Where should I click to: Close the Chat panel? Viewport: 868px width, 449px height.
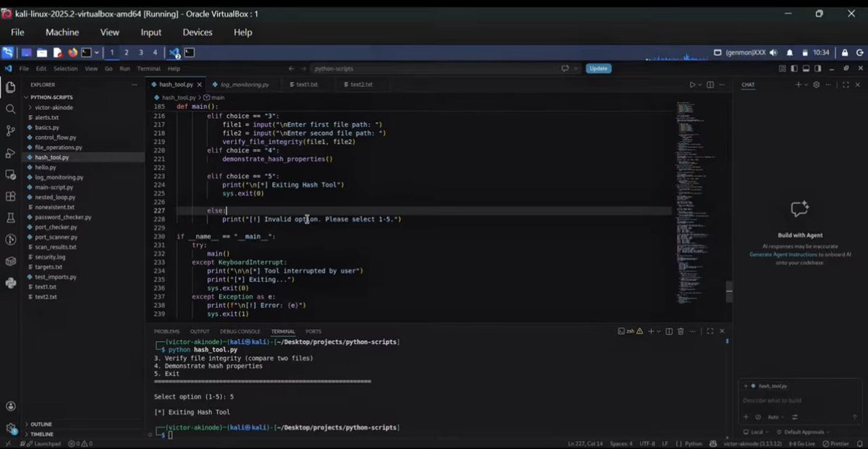pyautogui.click(x=858, y=85)
